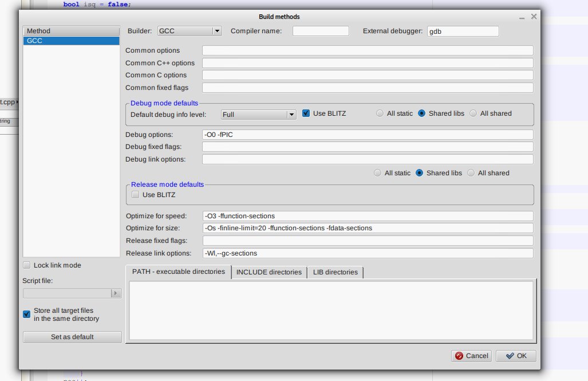This screenshot has height=381, width=588.
Task: Close the Build methods dialog window
Action: (534, 17)
